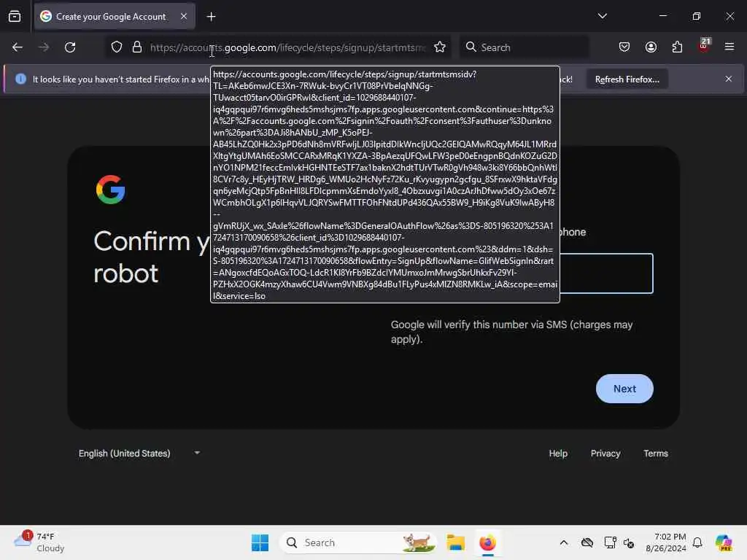Save page to Pocket
This screenshot has width=747, height=560.
coord(624,47)
